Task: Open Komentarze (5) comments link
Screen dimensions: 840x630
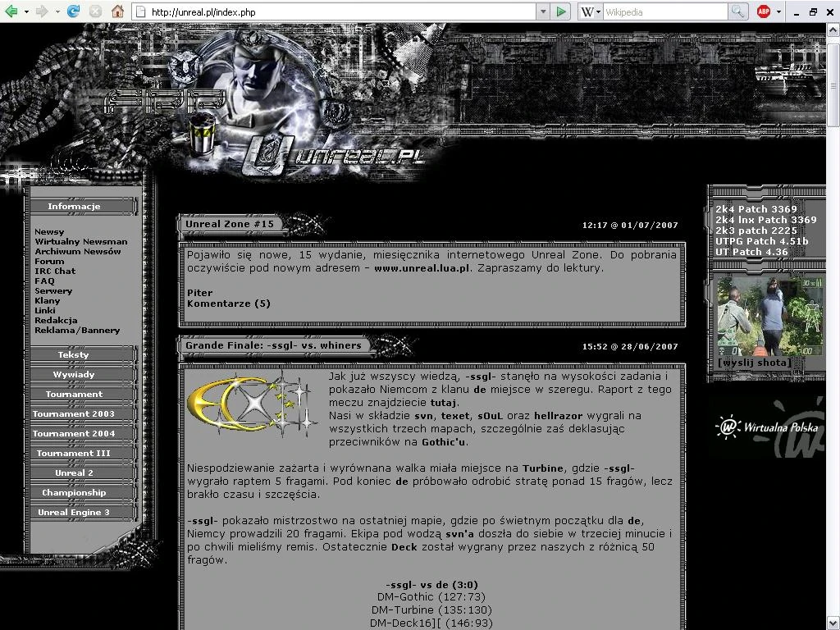Action: (x=229, y=304)
